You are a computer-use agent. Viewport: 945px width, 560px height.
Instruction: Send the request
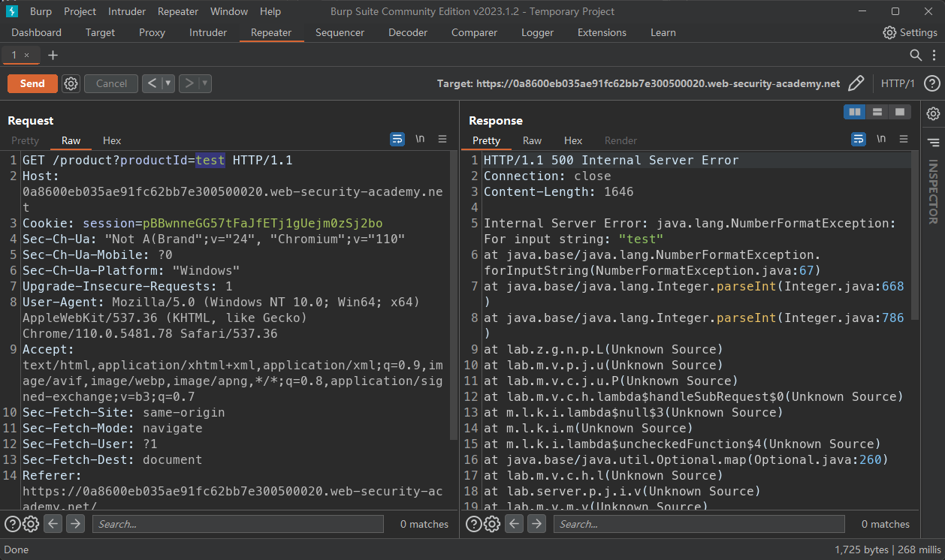32,84
